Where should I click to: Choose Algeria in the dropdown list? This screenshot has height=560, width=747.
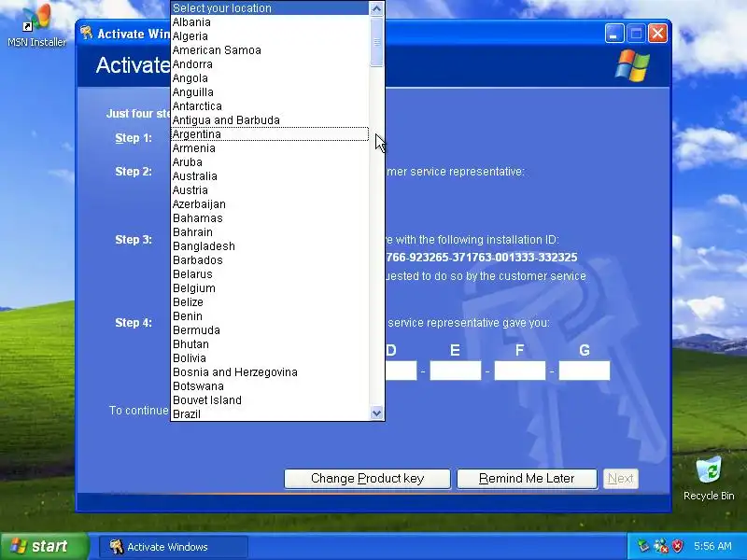270,36
